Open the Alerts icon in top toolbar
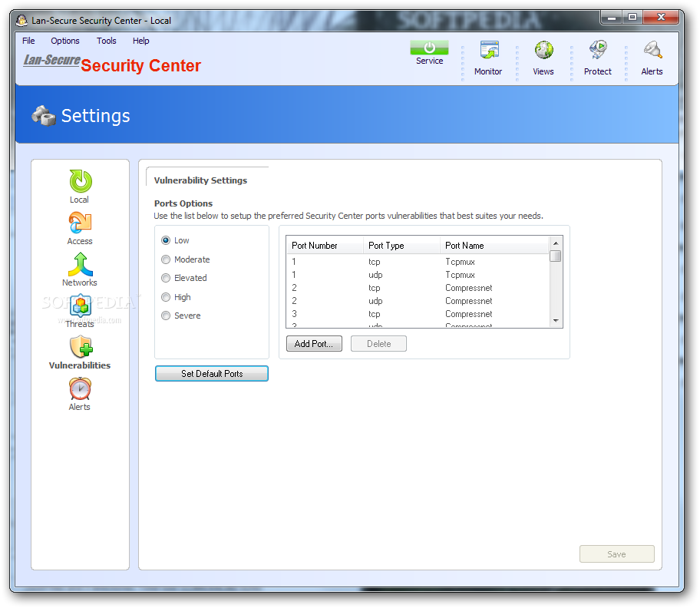Image resolution: width=700 pixels, height=608 pixels. (x=652, y=50)
